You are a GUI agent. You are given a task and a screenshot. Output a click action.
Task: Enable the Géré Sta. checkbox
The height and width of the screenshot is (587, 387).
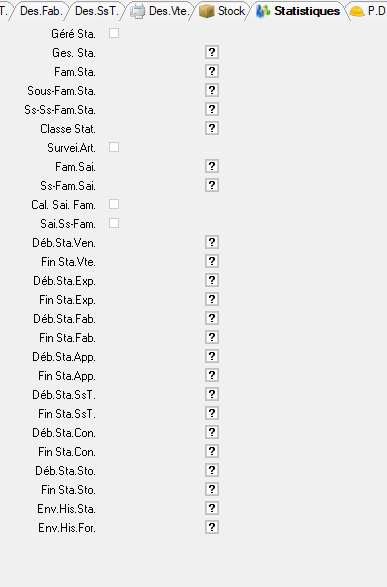point(114,33)
